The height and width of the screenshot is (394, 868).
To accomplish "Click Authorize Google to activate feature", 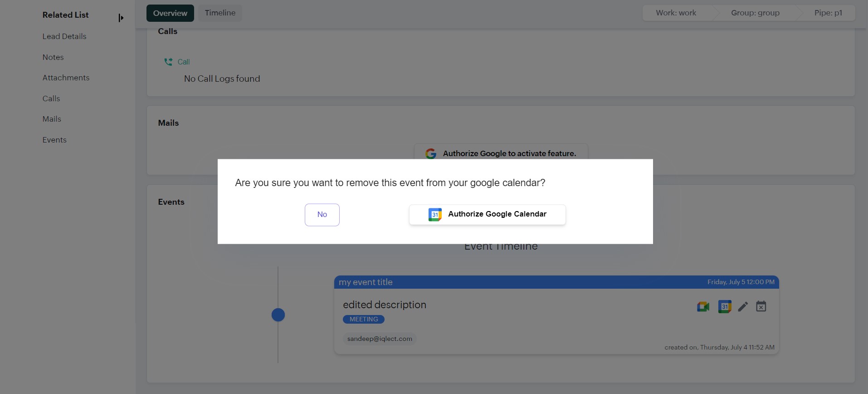I will [x=501, y=152].
